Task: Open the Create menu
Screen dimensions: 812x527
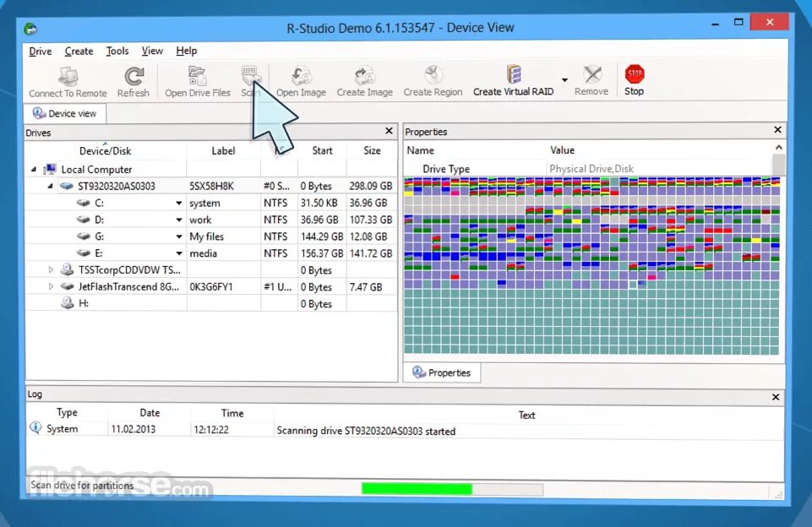Action: click(79, 52)
